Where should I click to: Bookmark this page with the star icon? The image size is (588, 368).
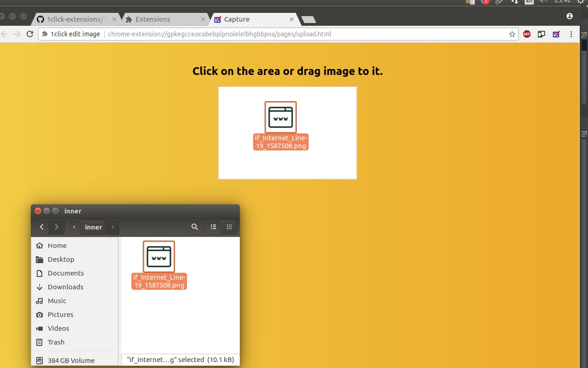[512, 34]
